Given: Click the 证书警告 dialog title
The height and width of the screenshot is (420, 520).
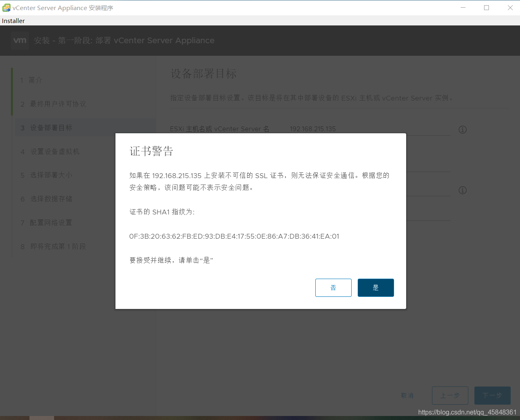Looking at the screenshot, I should click(151, 151).
